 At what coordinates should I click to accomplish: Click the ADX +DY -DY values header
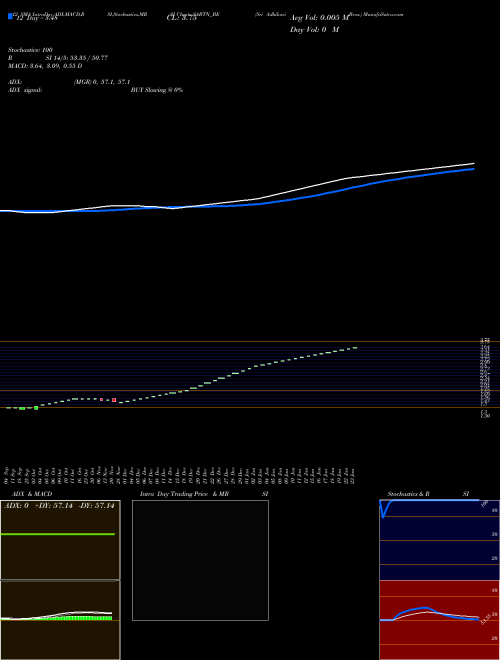(59, 506)
